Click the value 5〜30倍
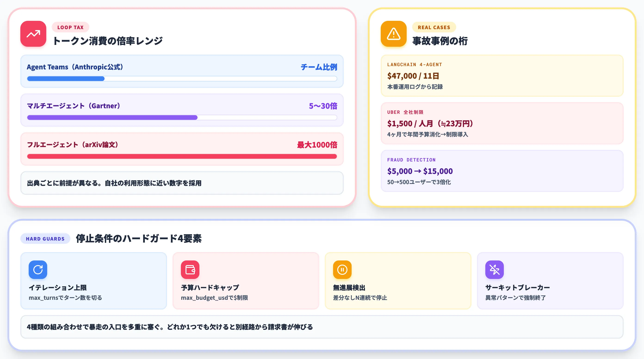The width and height of the screenshot is (644, 359). pyautogui.click(x=323, y=106)
